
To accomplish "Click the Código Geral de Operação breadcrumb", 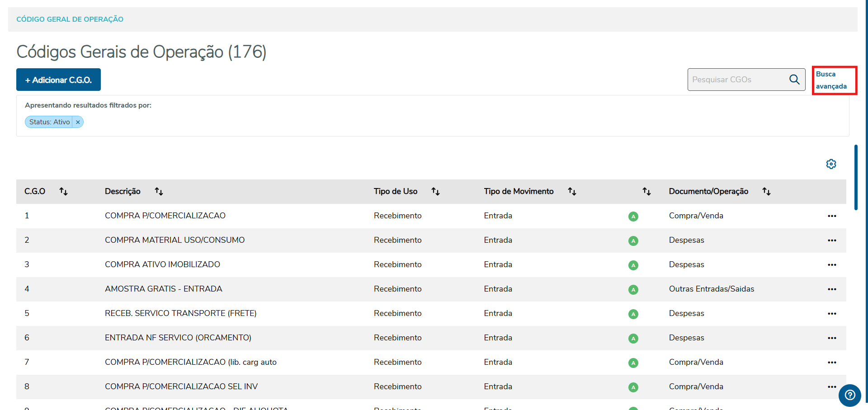I will [70, 19].
